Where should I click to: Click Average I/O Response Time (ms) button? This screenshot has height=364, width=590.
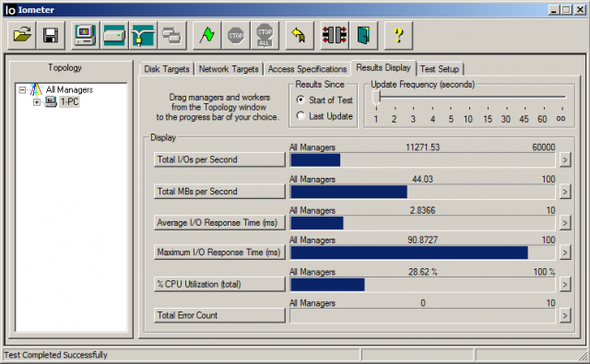(x=219, y=223)
